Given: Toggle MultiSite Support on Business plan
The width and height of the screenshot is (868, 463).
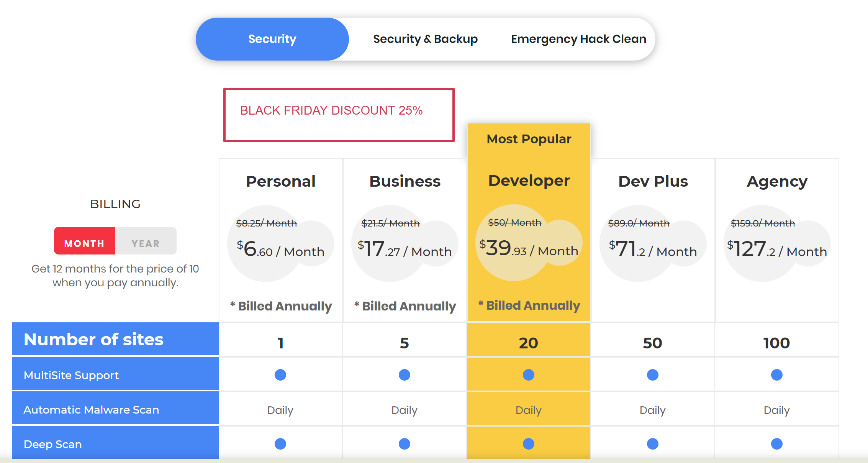Looking at the screenshot, I should pos(404,374).
